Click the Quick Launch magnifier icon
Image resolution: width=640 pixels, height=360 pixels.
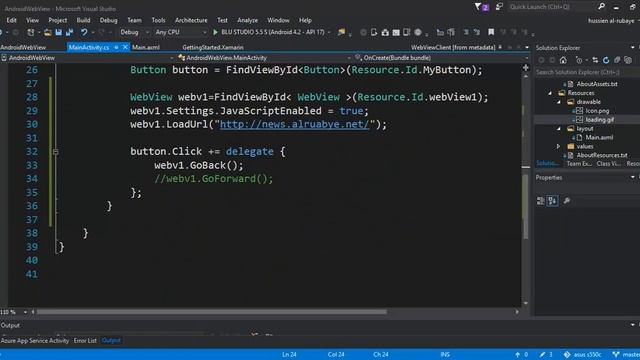[601, 7]
